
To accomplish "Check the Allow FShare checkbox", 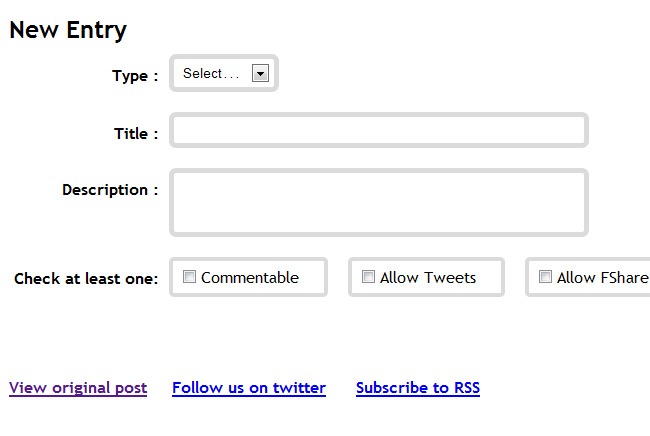I will (x=545, y=277).
